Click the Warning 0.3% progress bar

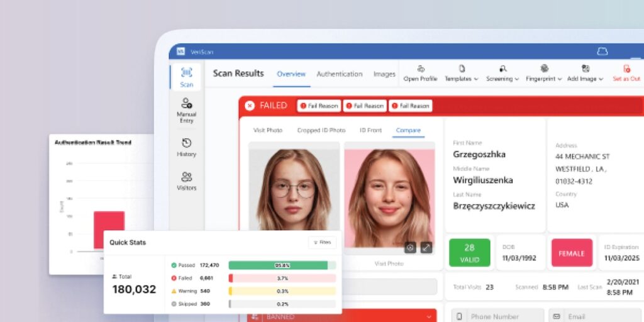[x=282, y=291]
